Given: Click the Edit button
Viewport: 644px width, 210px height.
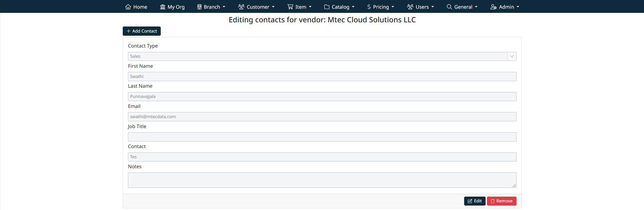Looking at the screenshot, I should [x=475, y=201].
